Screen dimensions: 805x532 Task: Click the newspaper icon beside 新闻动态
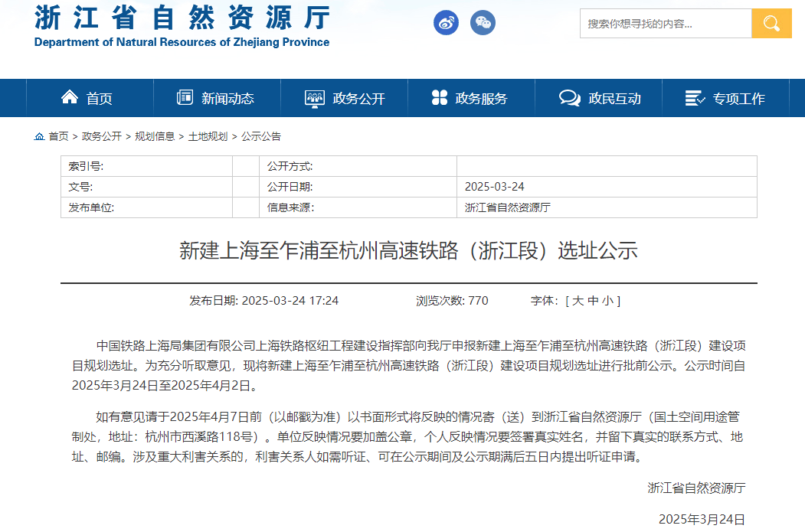coord(185,97)
